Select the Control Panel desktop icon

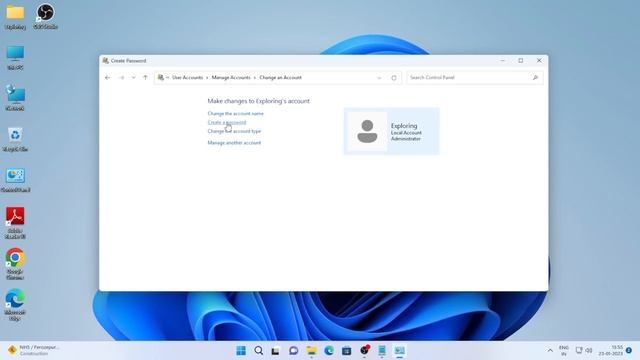[x=16, y=180]
